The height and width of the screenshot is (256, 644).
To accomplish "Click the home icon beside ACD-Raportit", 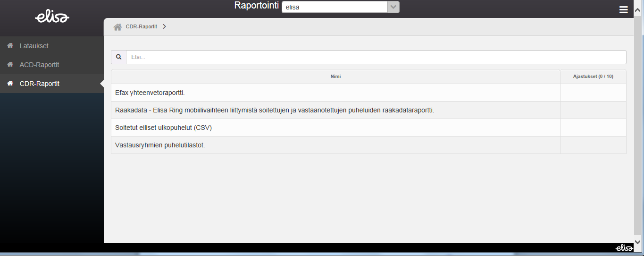I will coord(10,65).
